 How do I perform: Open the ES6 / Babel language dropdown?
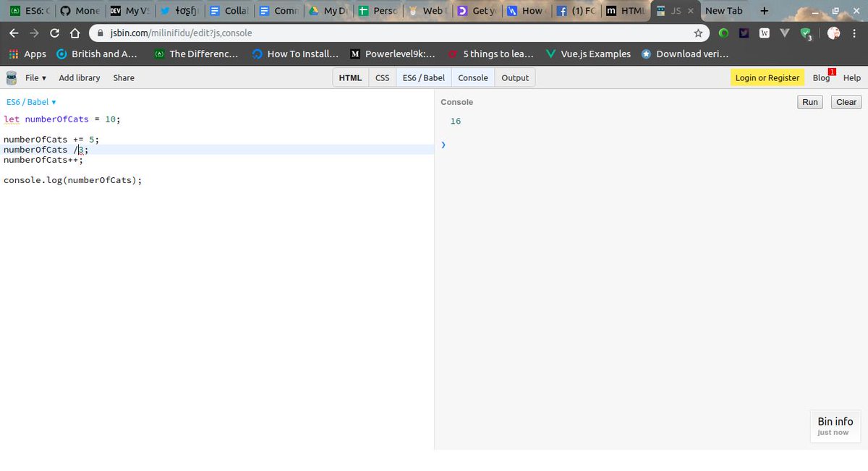pyautogui.click(x=29, y=101)
